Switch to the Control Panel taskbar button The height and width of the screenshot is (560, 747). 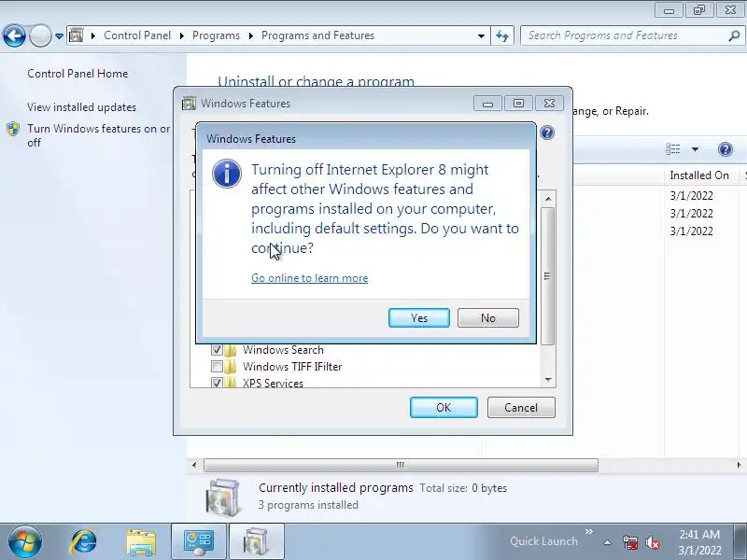click(x=199, y=542)
